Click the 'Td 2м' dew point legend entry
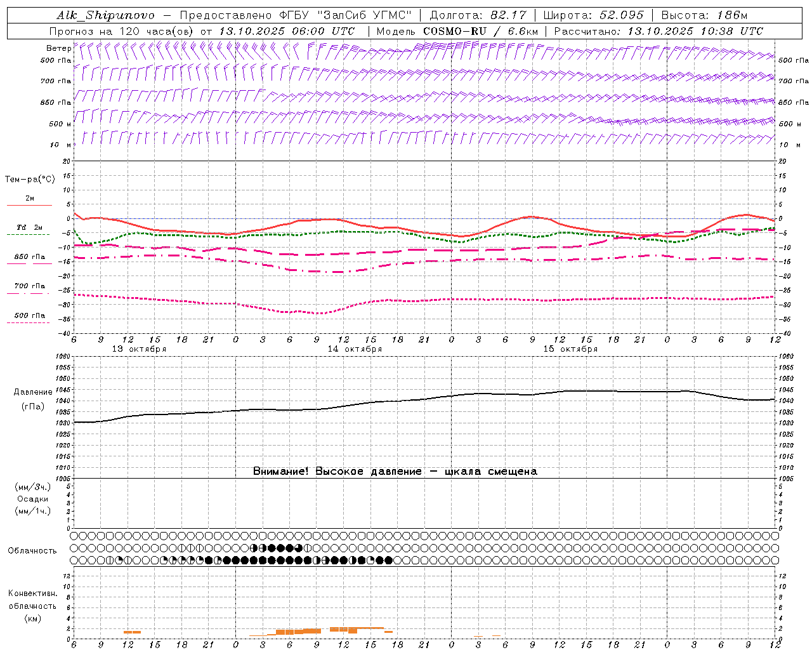Image resolution: width=812 pixels, height=650 pixels. click(29, 227)
